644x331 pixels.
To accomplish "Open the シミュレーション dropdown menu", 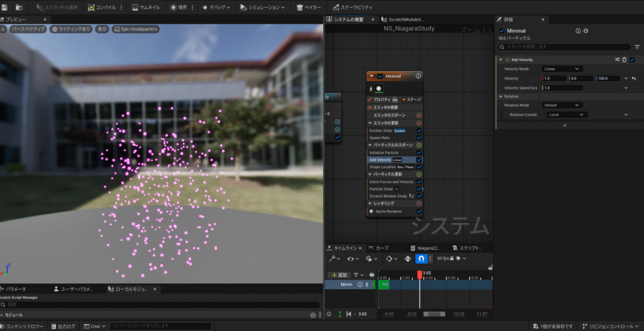I will (263, 8).
